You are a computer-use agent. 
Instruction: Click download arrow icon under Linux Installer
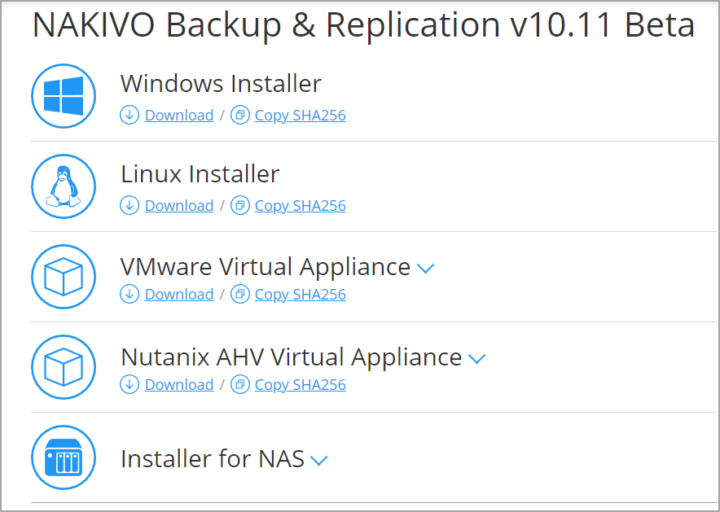click(x=129, y=205)
